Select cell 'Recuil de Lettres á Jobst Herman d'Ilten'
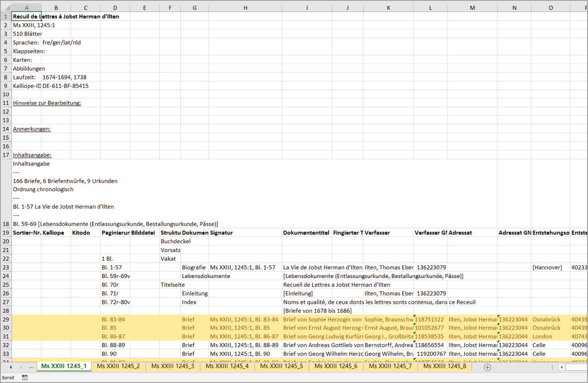The width and height of the screenshot is (588, 383). click(27, 16)
